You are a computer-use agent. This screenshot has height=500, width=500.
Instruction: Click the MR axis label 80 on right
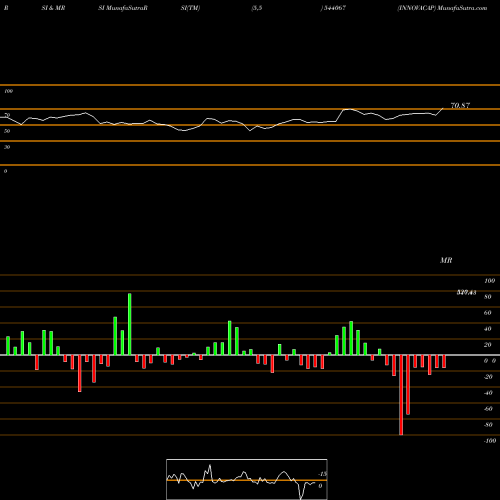(x=488, y=297)
